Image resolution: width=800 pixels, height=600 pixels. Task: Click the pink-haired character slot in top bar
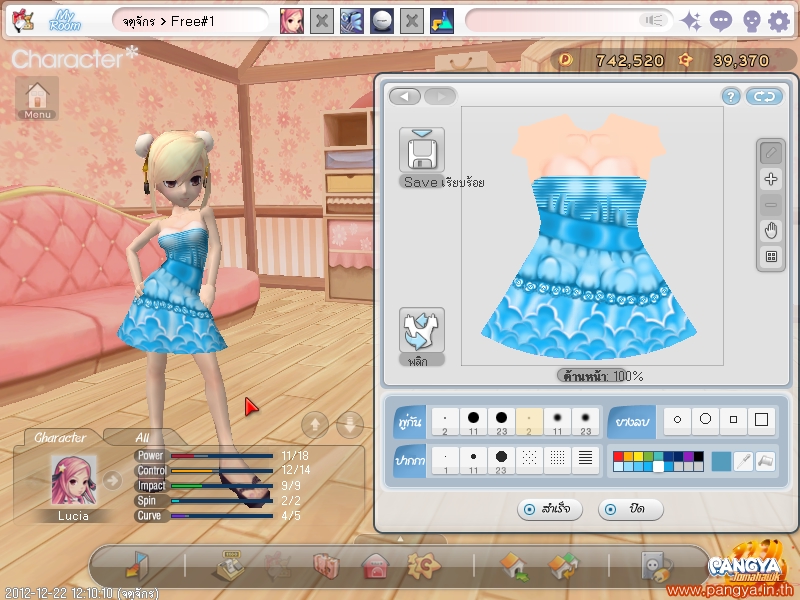point(292,21)
